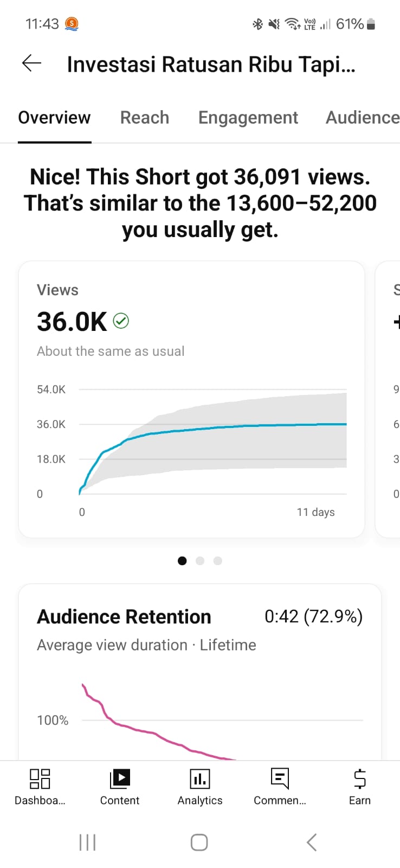The height and width of the screenshot is (868, 400).
Task: Tap the Android back chevron
Action: [x=312, y=843]
